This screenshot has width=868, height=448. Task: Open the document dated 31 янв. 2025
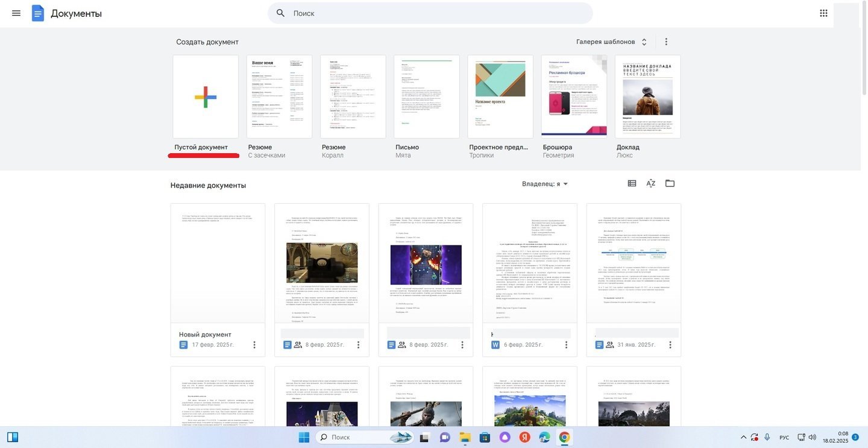coord(634,263)
